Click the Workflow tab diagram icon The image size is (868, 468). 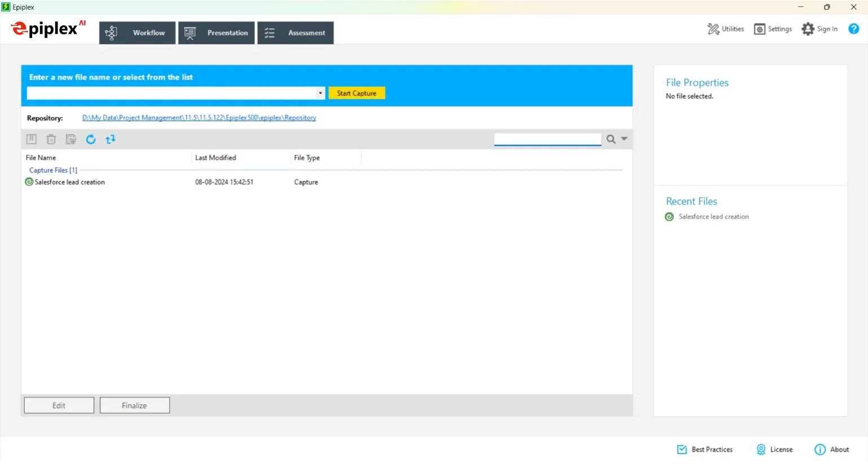pyautogui.click(x=111, y=33)
